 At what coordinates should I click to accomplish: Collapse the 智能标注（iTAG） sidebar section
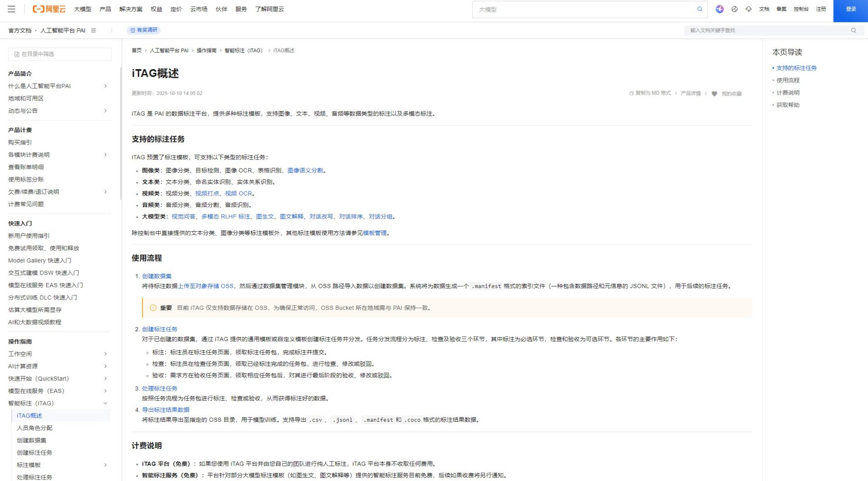pos(105,403)
